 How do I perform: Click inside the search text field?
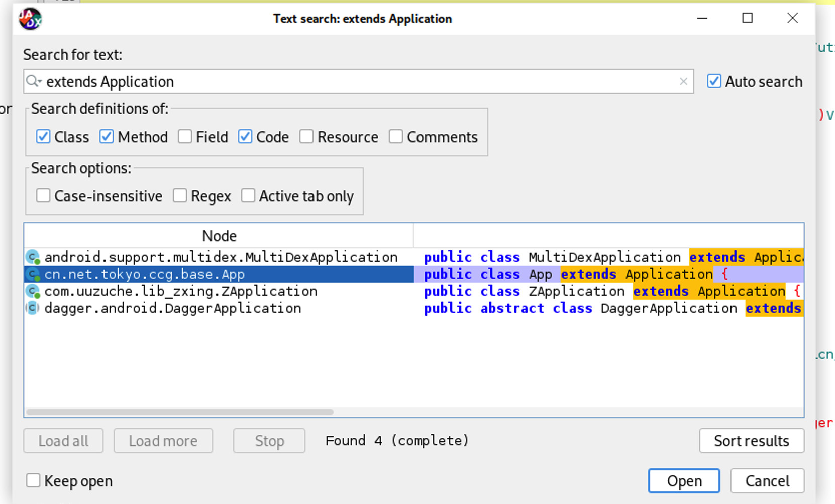352,81
